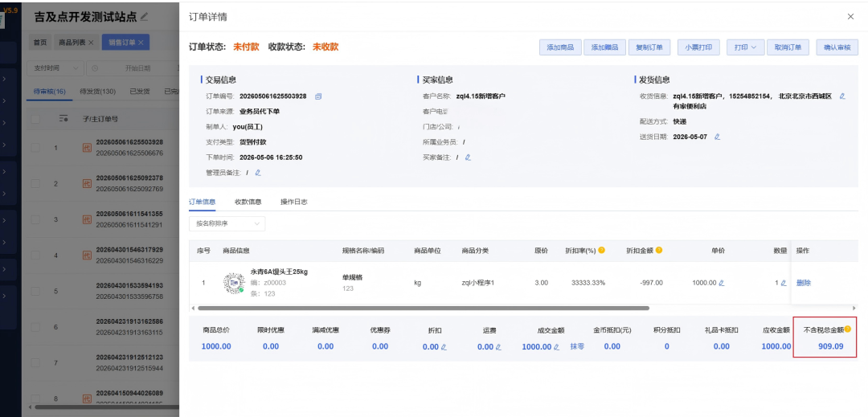Click the 取消订单 button
Viewport: 868px width, 417px height.
pos(788,47)
